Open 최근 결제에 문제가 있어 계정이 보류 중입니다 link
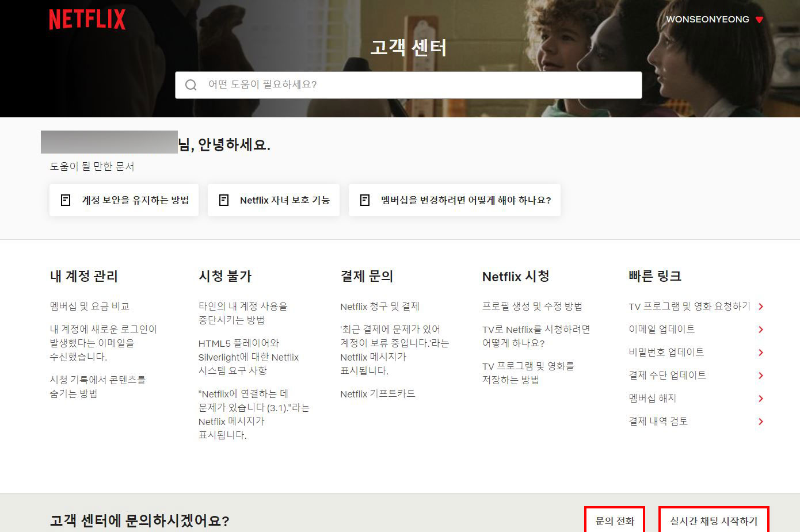This screenshot has height=532, width=800. pyautogui.click(x=394, y=350)
